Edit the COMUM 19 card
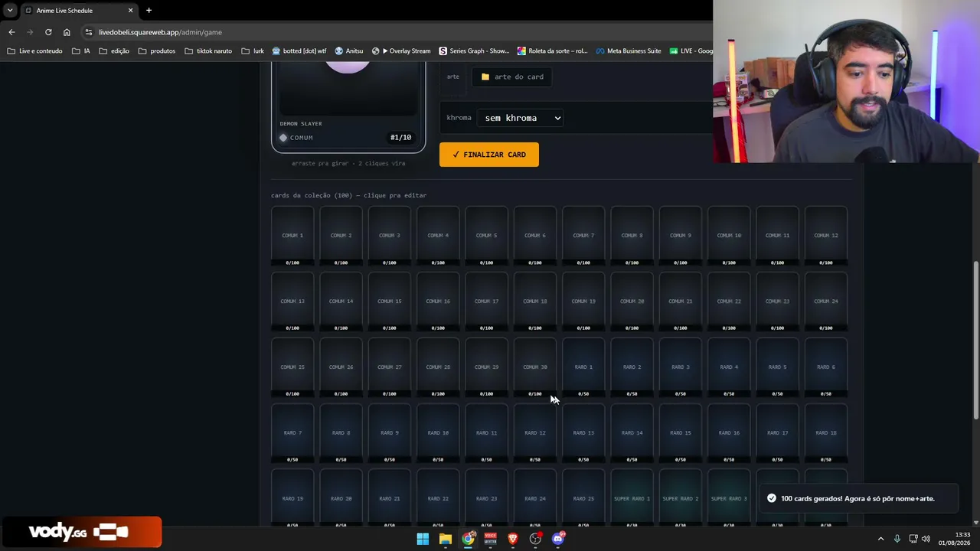This screenshot has height=551, width=980. 583,302
